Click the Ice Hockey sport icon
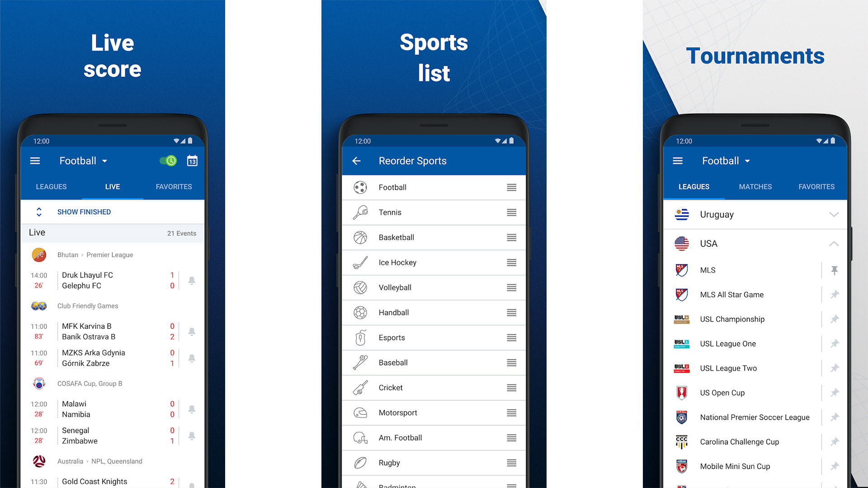Viewport: 868px width, 488px height. [x=361, y=262]
